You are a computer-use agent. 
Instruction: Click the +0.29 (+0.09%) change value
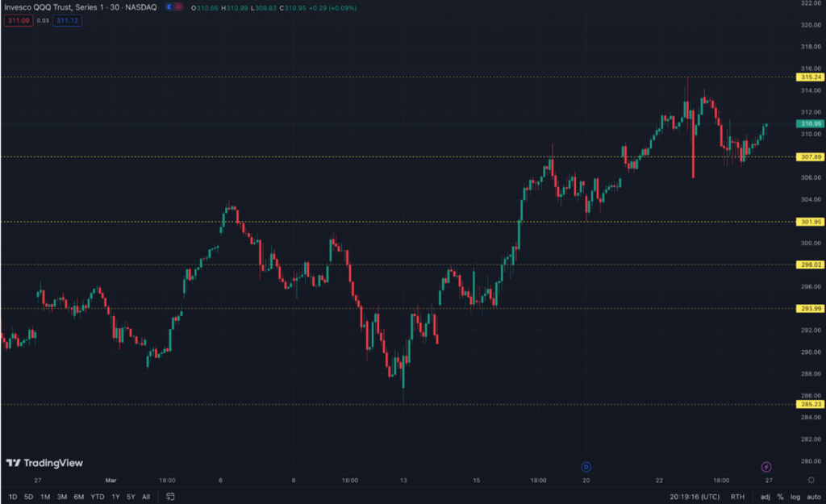(332, 8)
